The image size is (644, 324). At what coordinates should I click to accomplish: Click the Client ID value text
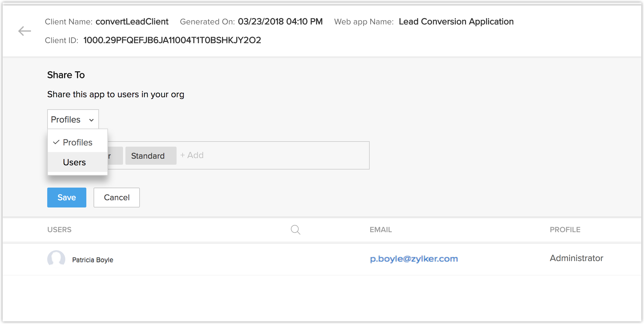click(172, 40)
